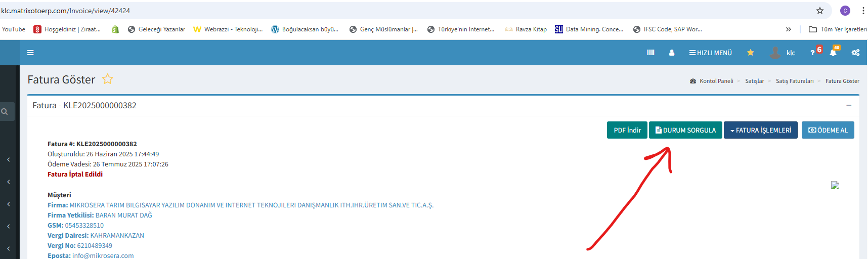Star this page next to Fatura Göster title
This screenshot has width=868, height=259.
click(x=107, y=79)
